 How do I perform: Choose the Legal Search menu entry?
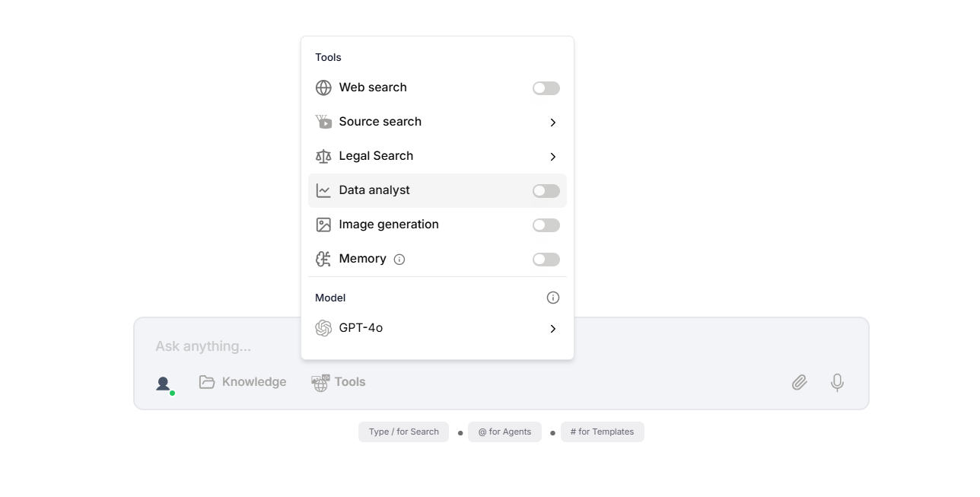[437, 156]
